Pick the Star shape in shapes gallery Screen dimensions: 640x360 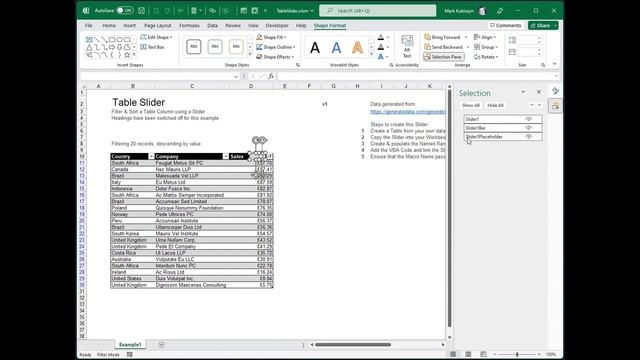tap(127, 55)
